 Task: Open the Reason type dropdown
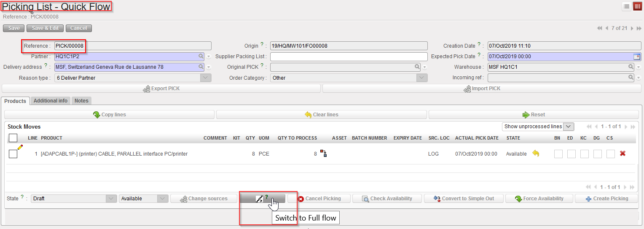point(205,78)
